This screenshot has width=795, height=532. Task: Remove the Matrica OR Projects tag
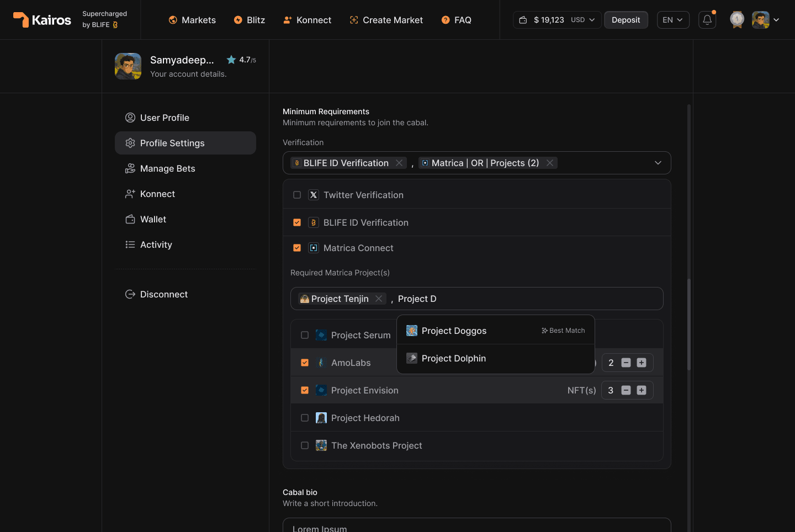click(550, 163)
